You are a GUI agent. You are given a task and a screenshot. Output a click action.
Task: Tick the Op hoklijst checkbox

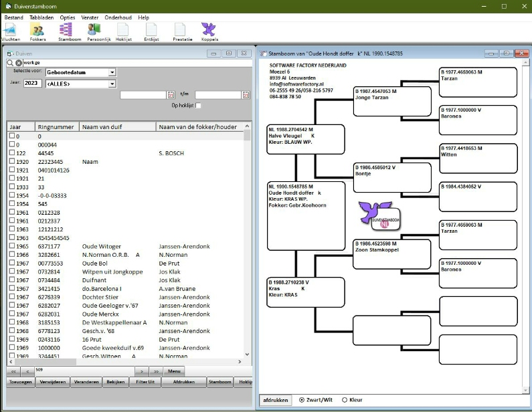point(198,106)
